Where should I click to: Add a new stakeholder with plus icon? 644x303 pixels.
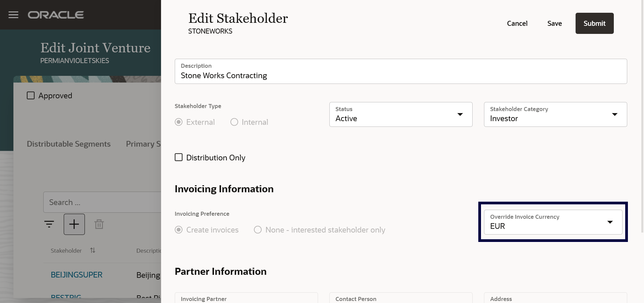click(x=74, y=224)
